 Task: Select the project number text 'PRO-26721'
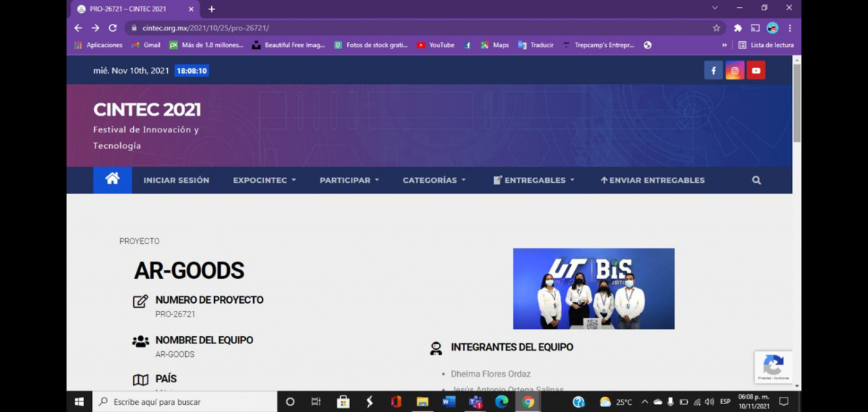(x=175, y=314)
